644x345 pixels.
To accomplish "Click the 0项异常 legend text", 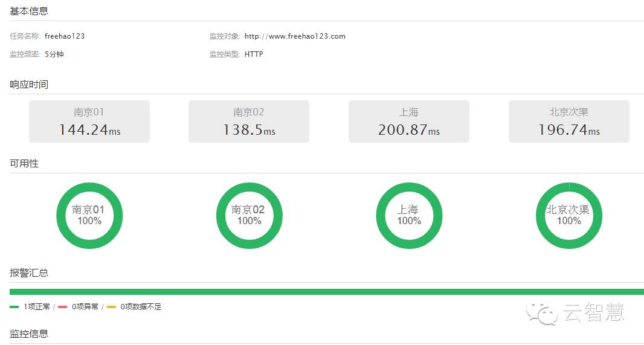I will point(85,307).
